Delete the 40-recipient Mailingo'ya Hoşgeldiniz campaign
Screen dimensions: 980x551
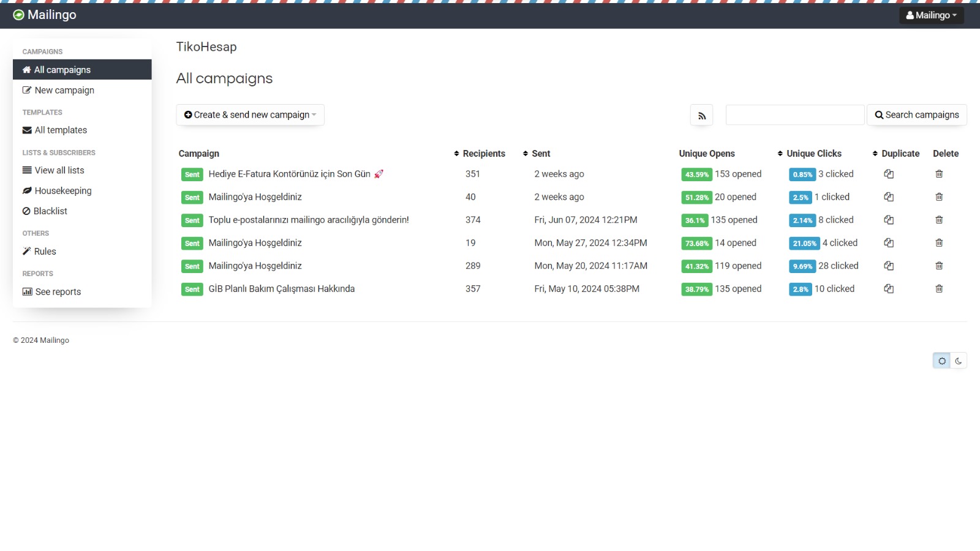pyautogui.click(x=939, y=197)
